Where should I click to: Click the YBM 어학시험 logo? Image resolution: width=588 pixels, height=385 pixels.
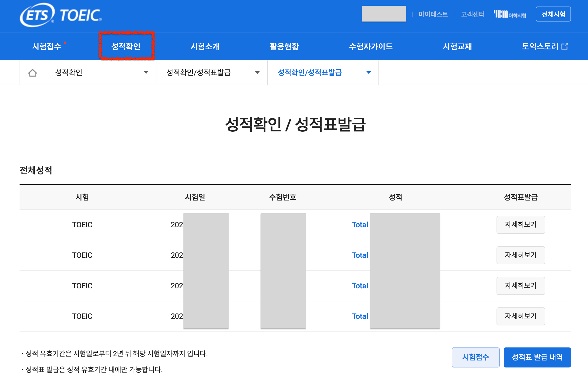coord(510,14)
